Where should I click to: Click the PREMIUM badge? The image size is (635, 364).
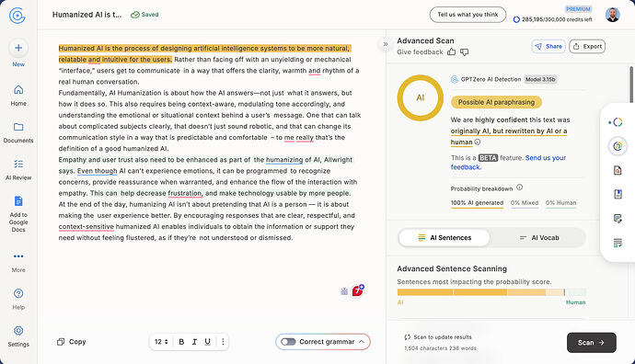coord(578,9)
